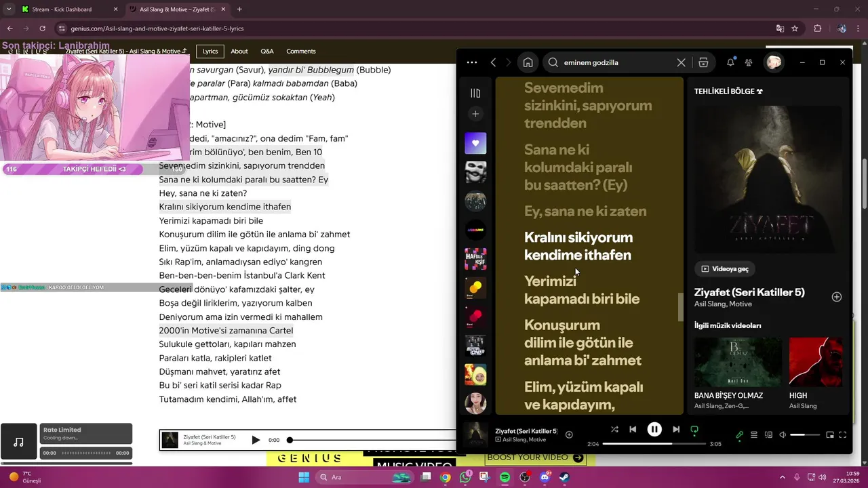Open the HIGH music video thumbnail
The width and height of the screenshot is (868, 488).
pyautogui.click(x=816, y=362)
